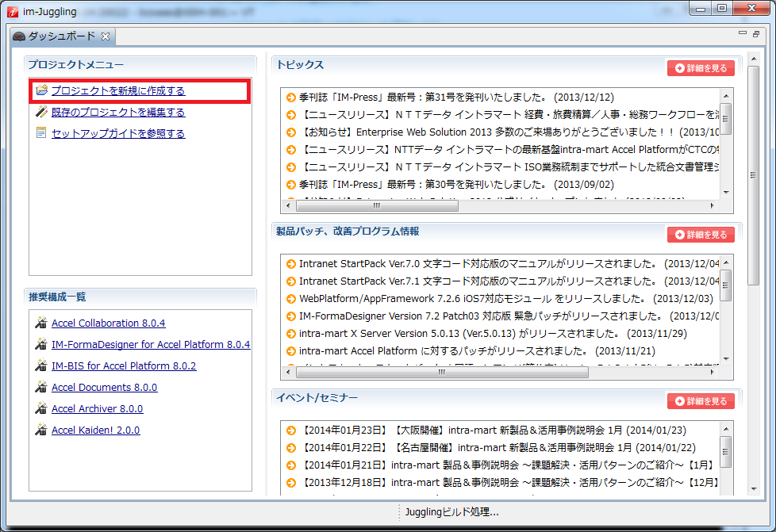Open Accel Kaiden! 2.0.0 link
The image size is (776, 532).
point(95,431)
